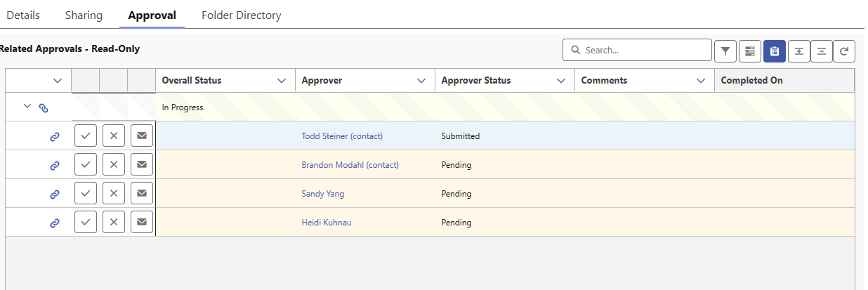Open the Comments column dropdown arrow
868x290 pixels.
click(x=701, y=81)
